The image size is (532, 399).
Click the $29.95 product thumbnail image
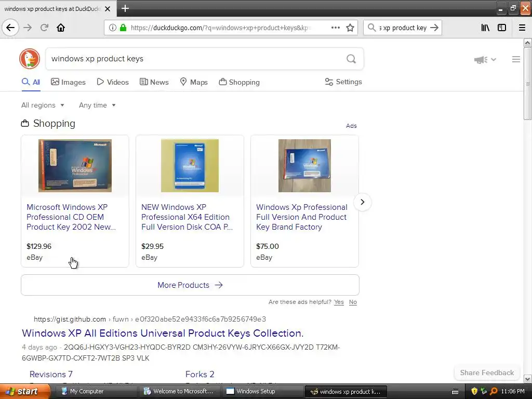pos(190,166)
